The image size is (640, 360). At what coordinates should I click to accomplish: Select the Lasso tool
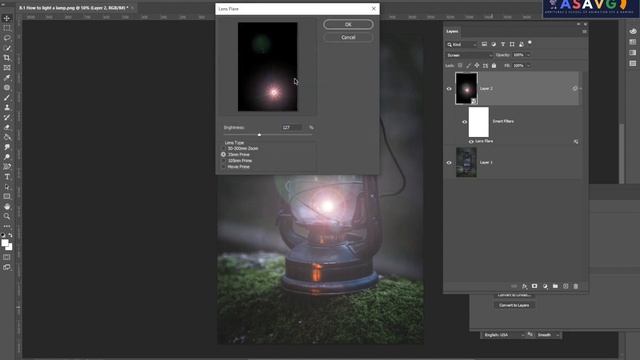7,38
